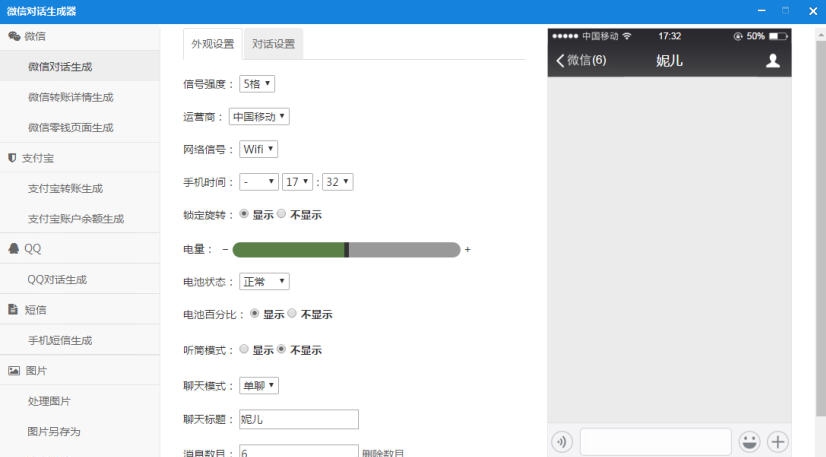Switch to the 外观设置 tab
This screenshot has width=826, height=457.
click(213, 44)
